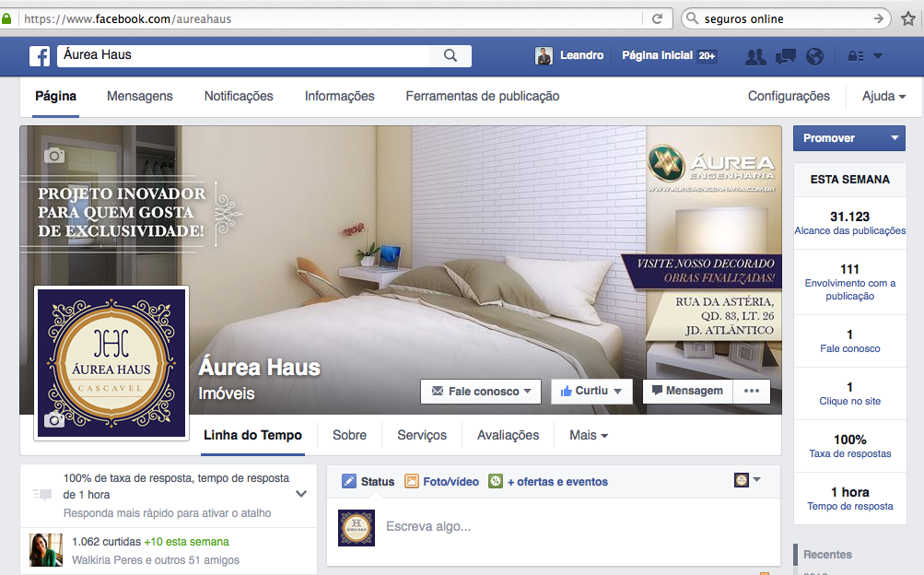The image size is (924, 575).
Task: Open the Informações tab
Action: pos(339,96)
